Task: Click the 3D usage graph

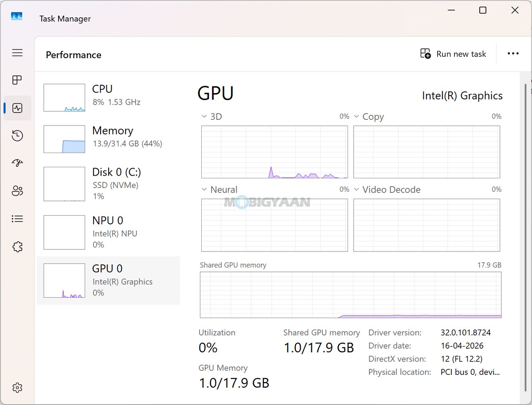Action: (x=274, y=152)
